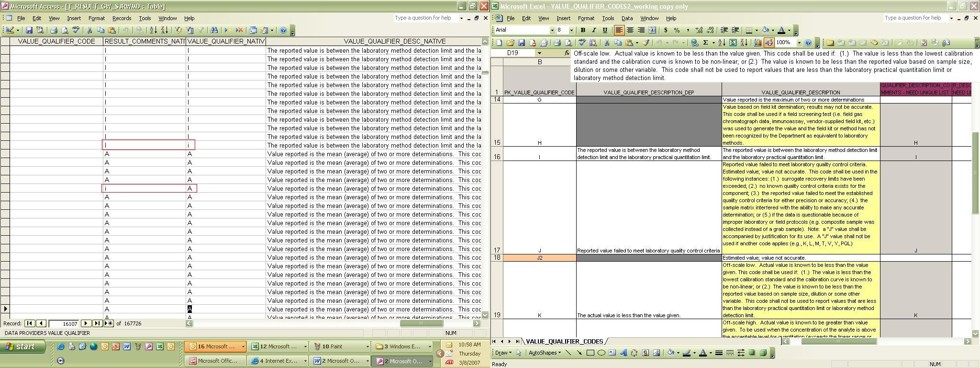
Task: Open the Records menu in Access
Action: 122,18
